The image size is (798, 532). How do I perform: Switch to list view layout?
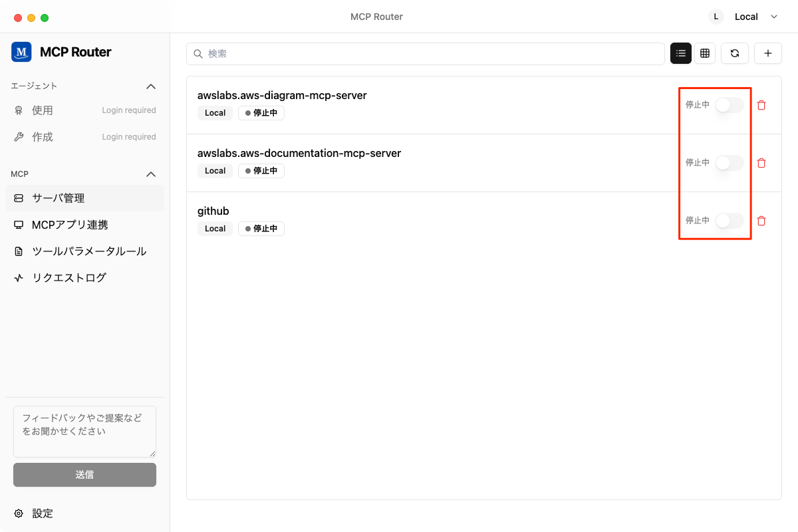click(x=681, y=53)
